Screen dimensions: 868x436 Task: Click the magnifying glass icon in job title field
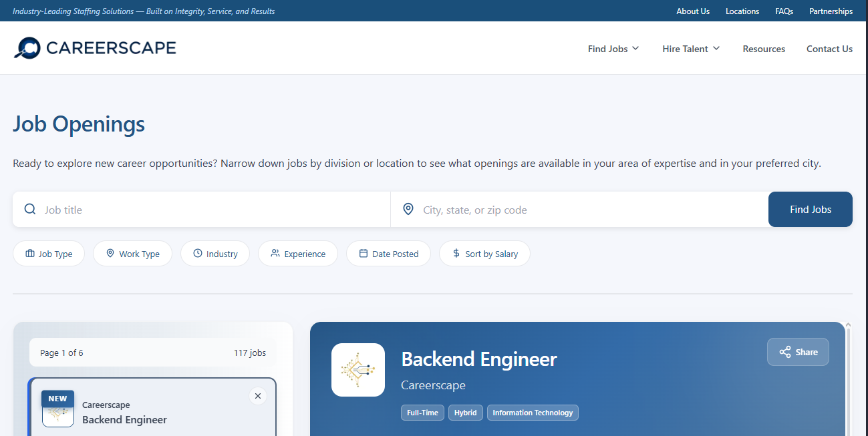click(x=29, y=209)
